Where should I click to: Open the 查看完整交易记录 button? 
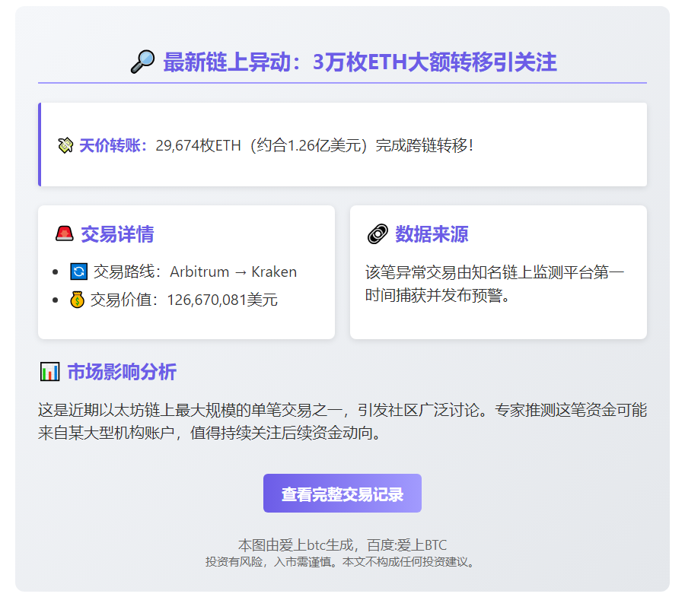(x=342, y=493)
